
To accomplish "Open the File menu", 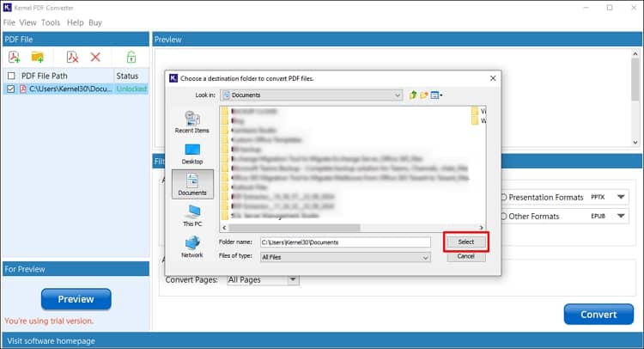I will [x=9, y=22].
